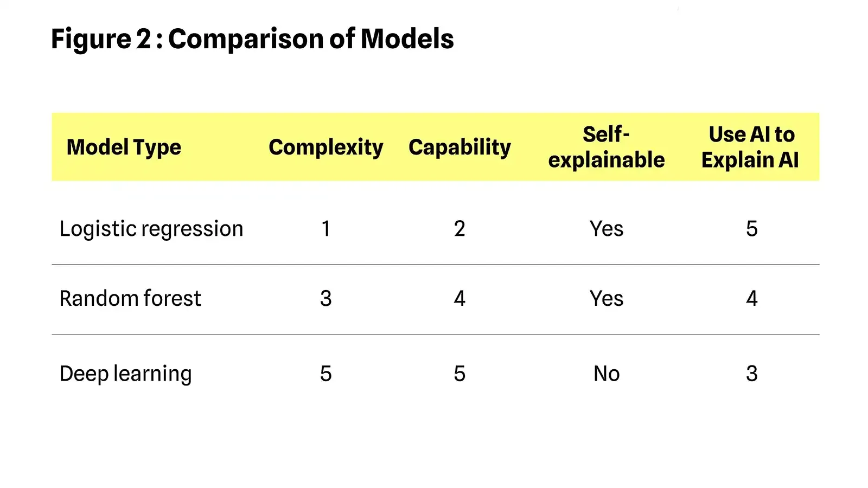Click the "Figure 2: Comparison of Models" title
Image resolution: width=868 pixels, height=488 pixels.
point(252,39)
